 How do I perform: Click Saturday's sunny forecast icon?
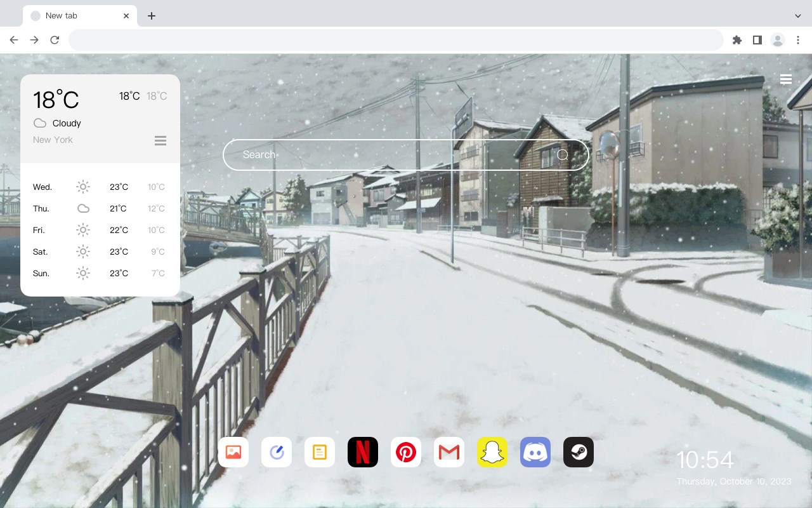tap(83, 251)
